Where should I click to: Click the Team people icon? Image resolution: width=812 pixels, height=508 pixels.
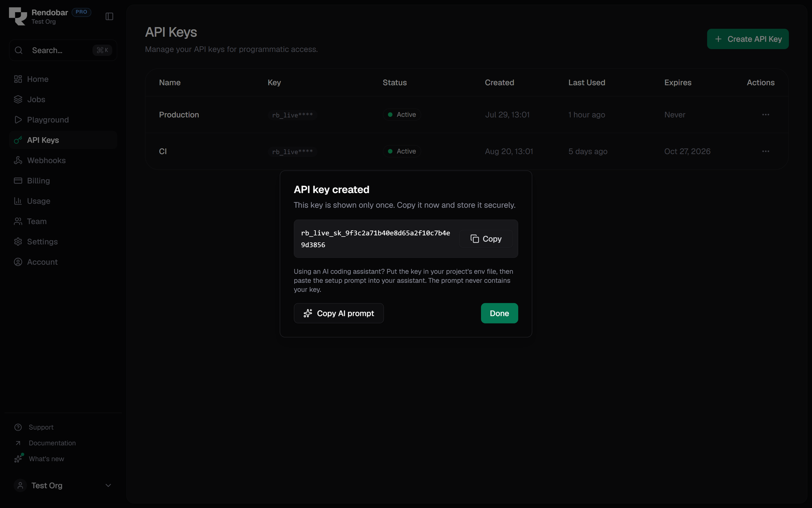click(18, 221)
